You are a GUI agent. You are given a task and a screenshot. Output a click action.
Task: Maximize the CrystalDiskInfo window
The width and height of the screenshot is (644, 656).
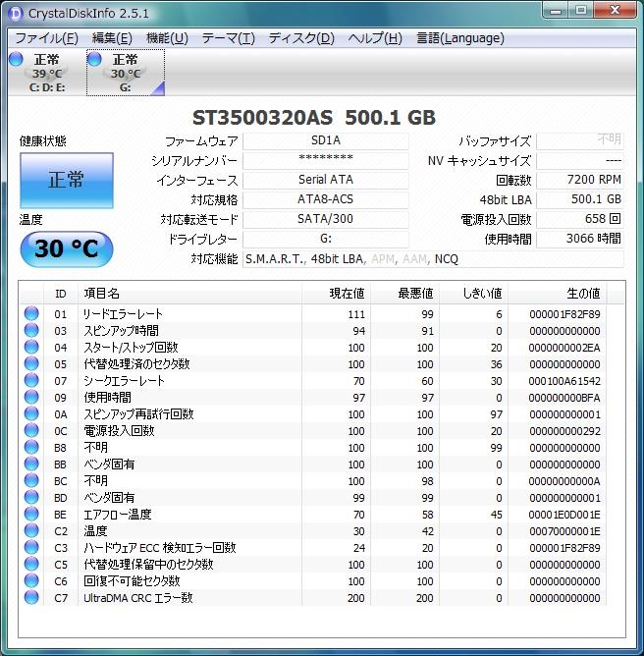click(x=581, y=11)
